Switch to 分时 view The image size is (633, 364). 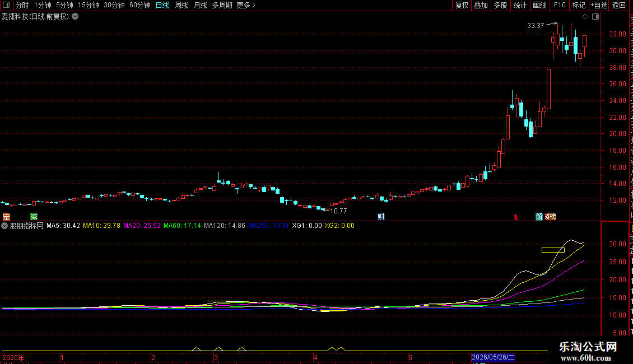click(22, 5)
